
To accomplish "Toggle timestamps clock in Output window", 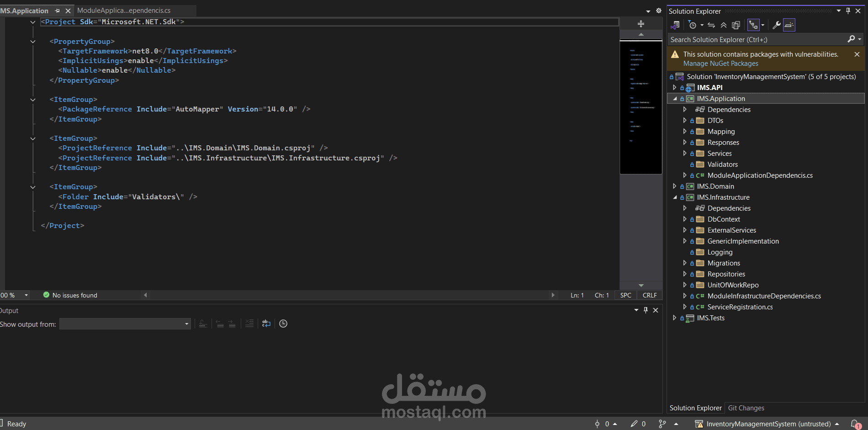I will pyautogui.click(x=283, y=324).
